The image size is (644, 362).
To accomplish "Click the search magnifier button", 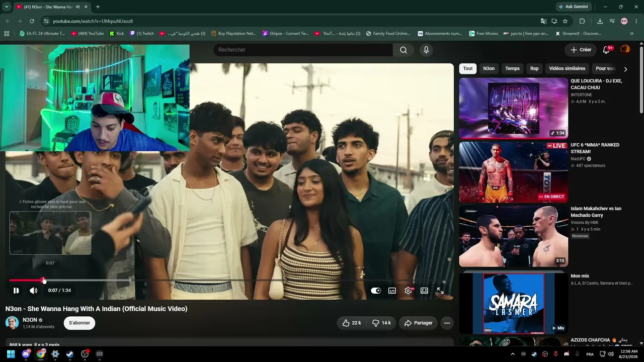I will coord(404,50).
